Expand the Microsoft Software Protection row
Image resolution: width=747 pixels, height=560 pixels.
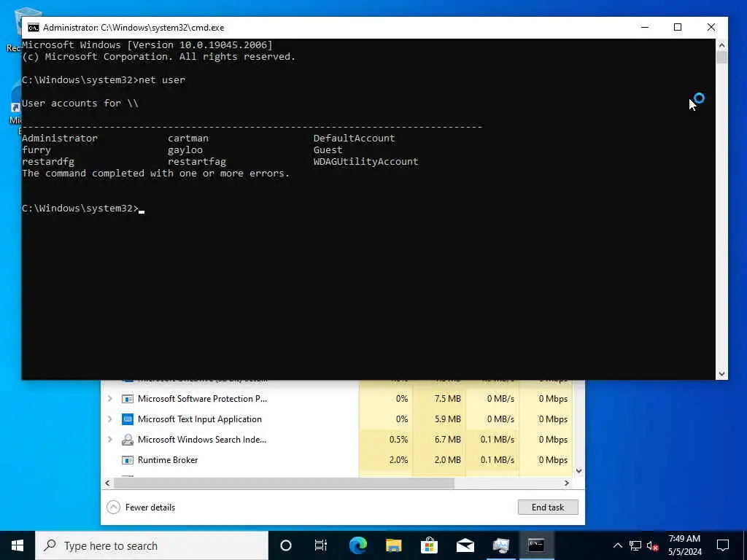110,399
